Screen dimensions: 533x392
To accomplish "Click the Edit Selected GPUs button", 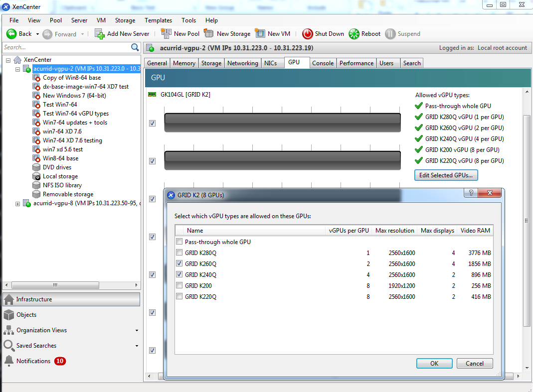I will pos(446,175).
